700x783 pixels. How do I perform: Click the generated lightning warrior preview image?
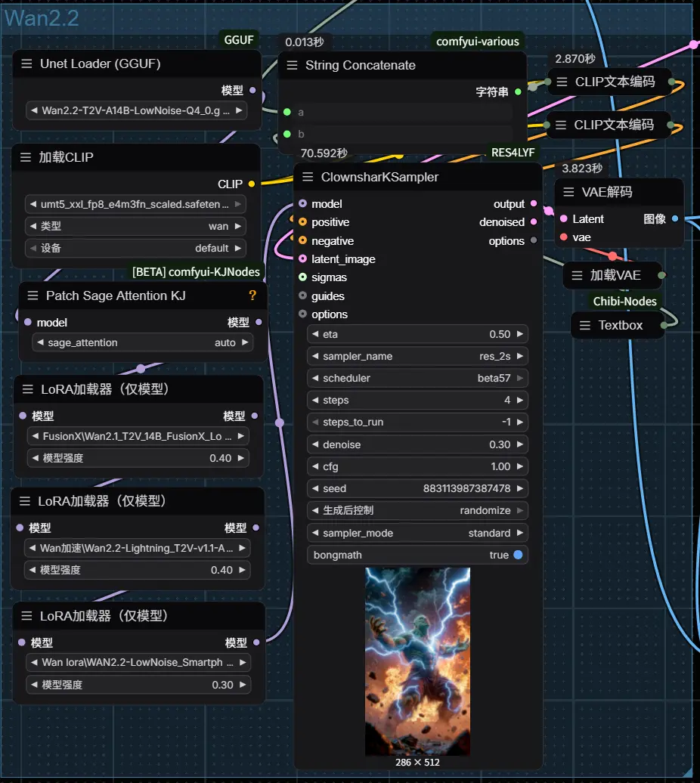point(417,661)
